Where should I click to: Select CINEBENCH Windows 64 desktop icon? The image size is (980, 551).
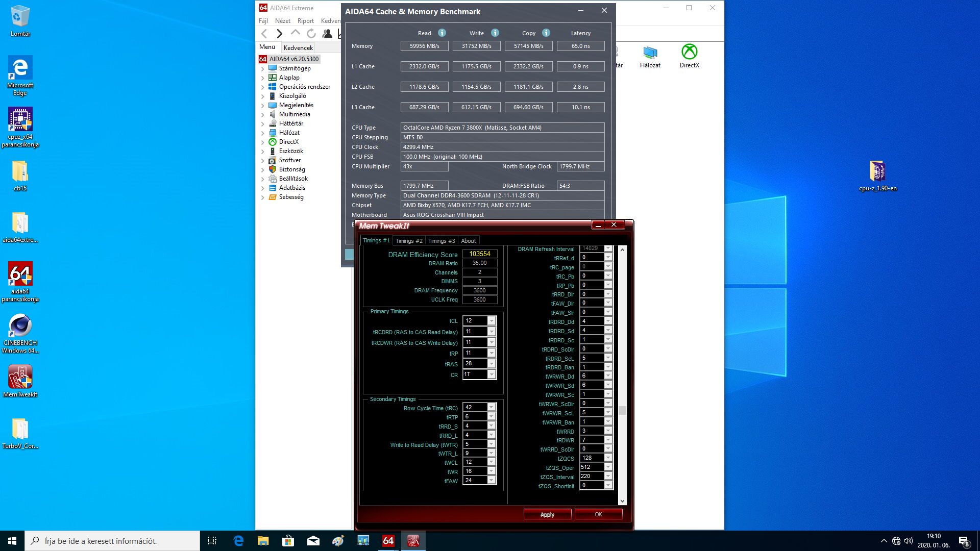pos(20,334)
